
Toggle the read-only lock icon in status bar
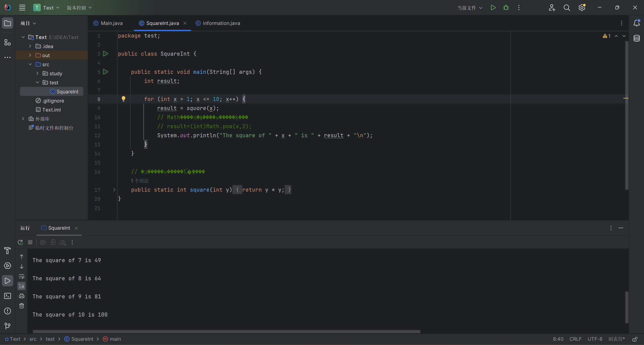pyautogui.click(x=635, y=339)
